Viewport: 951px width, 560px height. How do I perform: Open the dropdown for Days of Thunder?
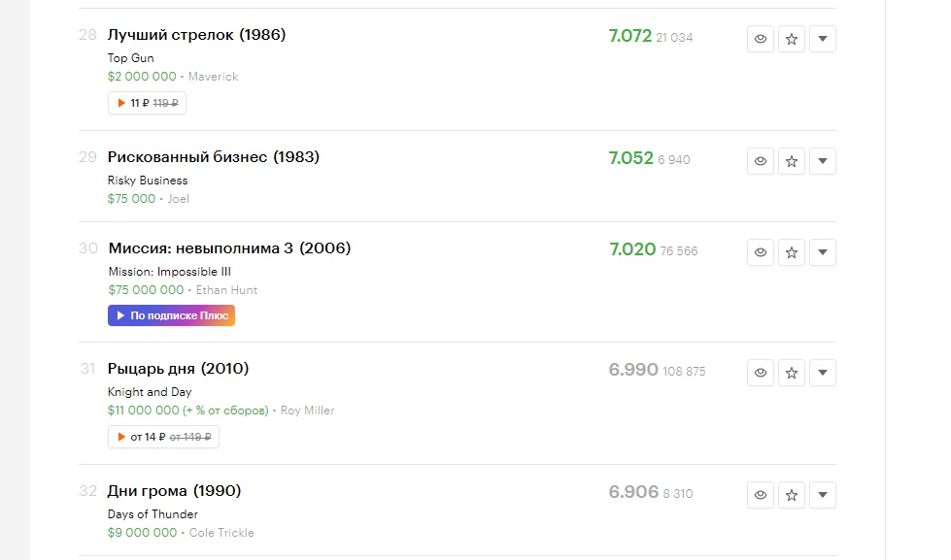point(823,495)
